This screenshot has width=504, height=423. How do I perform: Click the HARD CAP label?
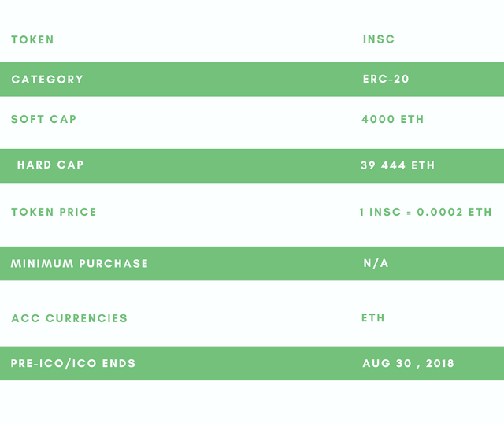click(50, 165)
